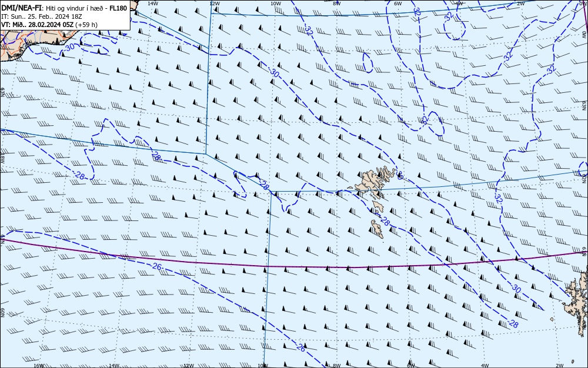Click the 12W label on the top edge
This screenshot has width=588, height=368.
(x=214, y=3)
